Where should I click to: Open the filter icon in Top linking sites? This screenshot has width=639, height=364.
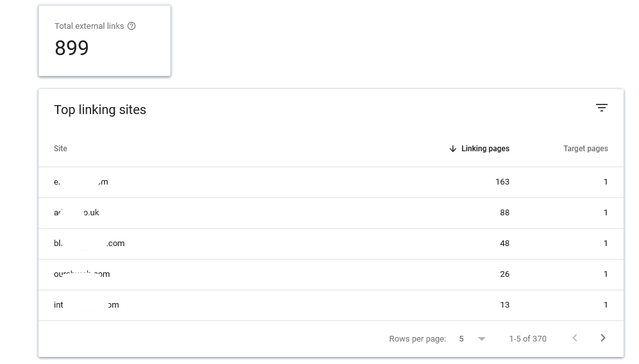point(602,108)
